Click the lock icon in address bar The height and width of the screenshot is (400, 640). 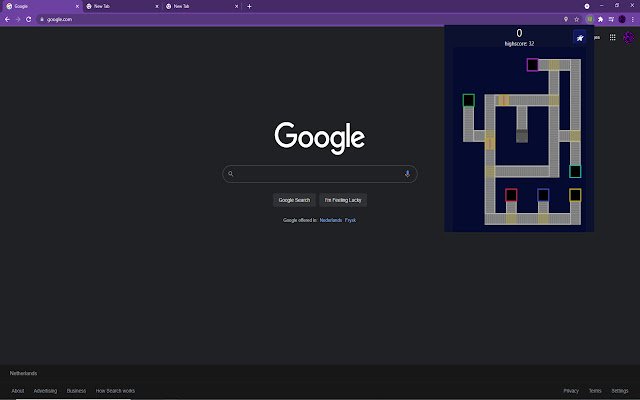(42, 19)
